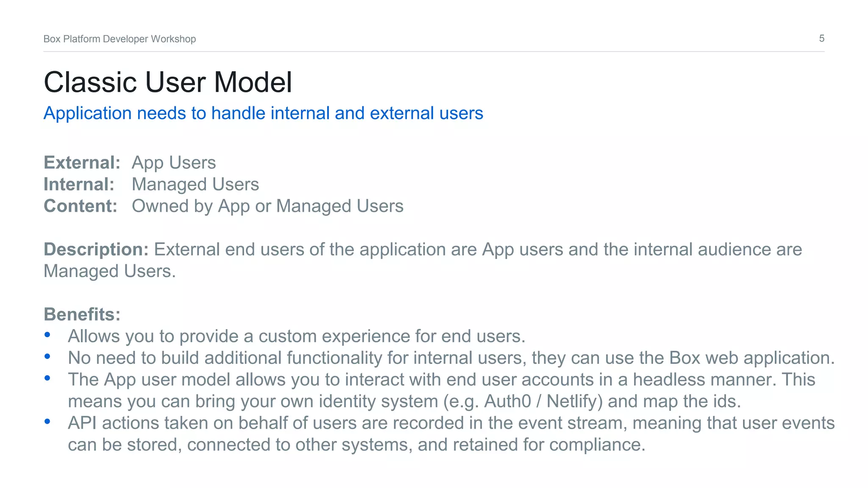
Task: Select the 'Classic User Model' title
Action: [x=168, y=82]
